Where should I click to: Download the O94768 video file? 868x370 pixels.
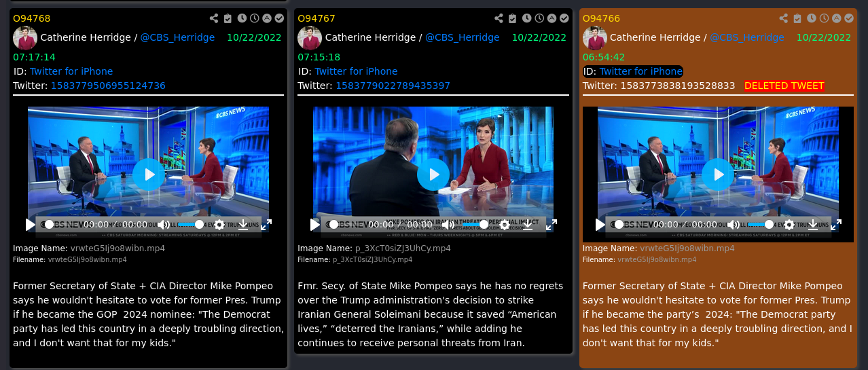click(x=243, y=224)
